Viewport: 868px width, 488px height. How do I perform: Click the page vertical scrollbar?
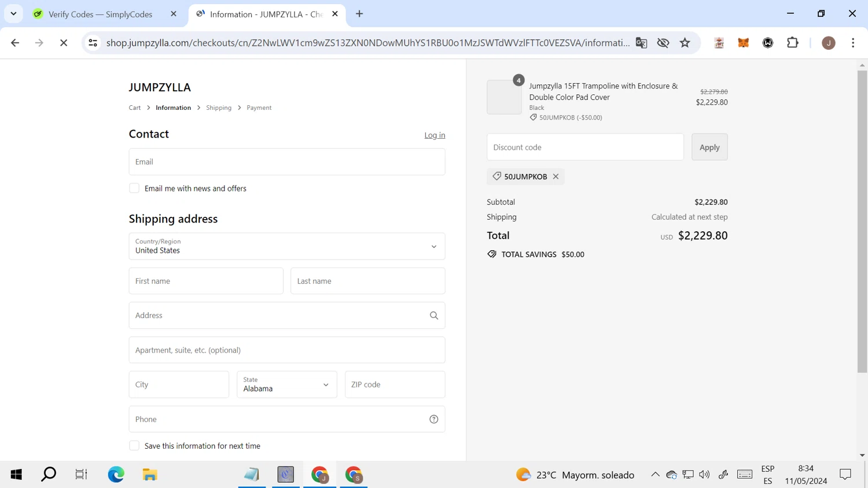[x=862, y=223]
